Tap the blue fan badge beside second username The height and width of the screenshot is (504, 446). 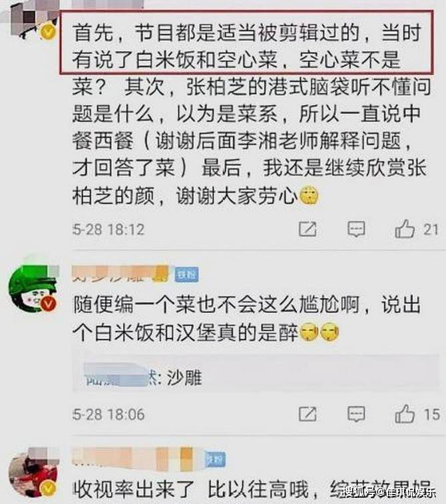tap(186, 275)
